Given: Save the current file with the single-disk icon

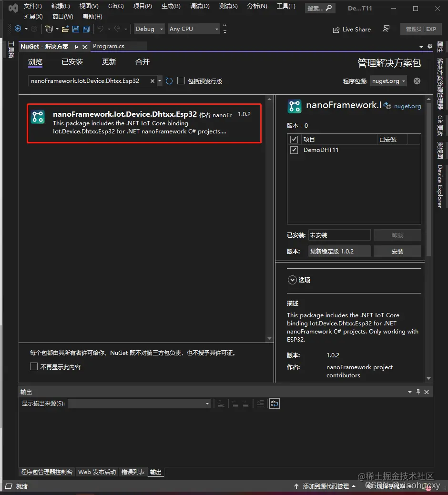Looking at the screenshot, I should coord(76,29).
